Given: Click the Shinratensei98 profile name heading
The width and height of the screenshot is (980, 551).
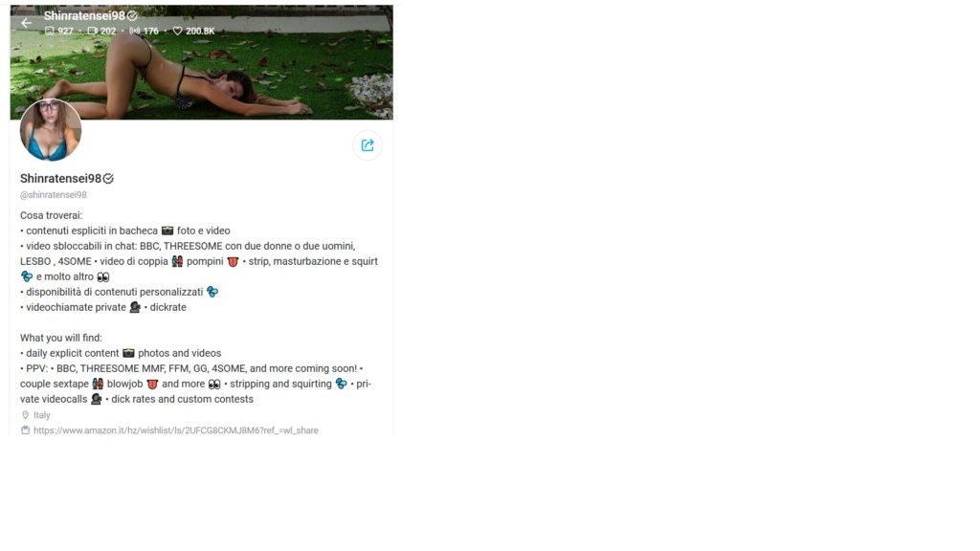Looking at the screenshot, I should coord(60,179).
